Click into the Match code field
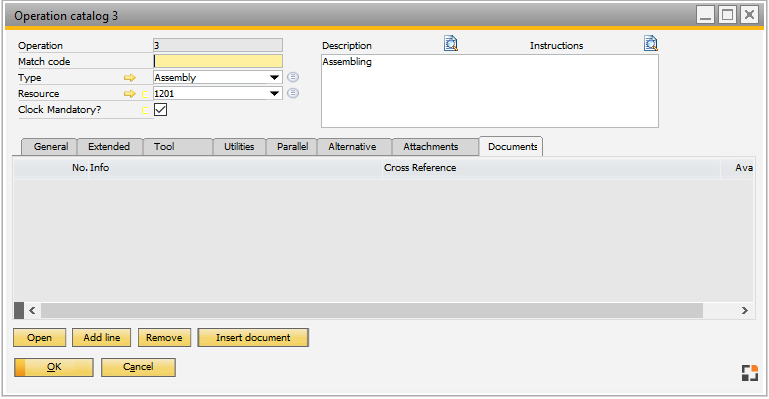 click(218, 61)
